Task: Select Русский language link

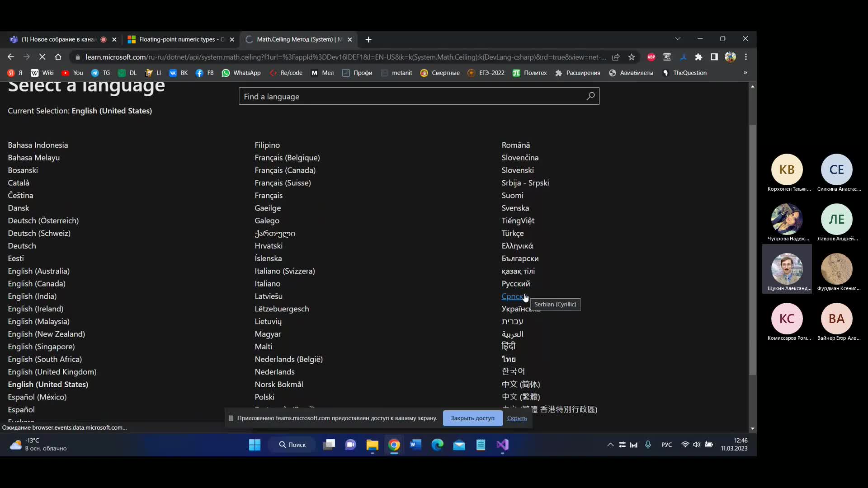Action: tap(516, 284)
